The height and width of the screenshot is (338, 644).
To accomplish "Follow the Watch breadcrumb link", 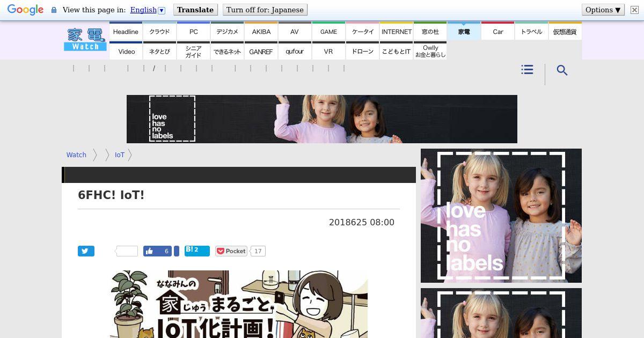I will pyautogui.click(x=76, y=155).
